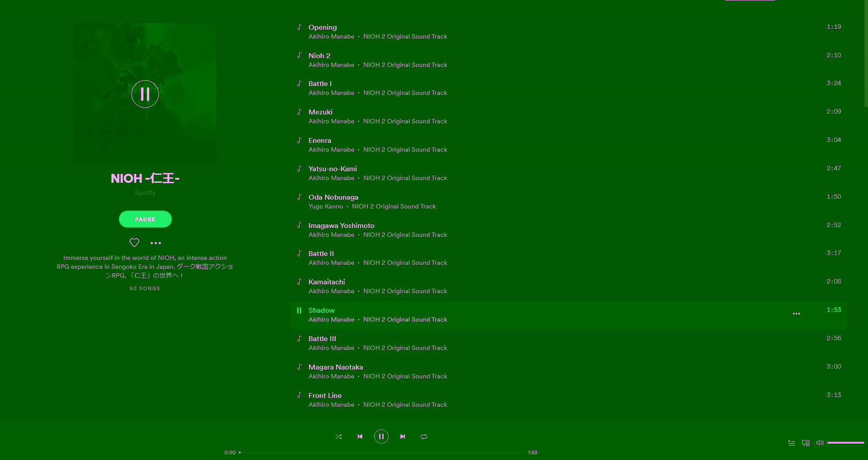Viewport: 868px width, 460px height.
Task: Click the pause overlay on the playlist cover
Action: 145,94
